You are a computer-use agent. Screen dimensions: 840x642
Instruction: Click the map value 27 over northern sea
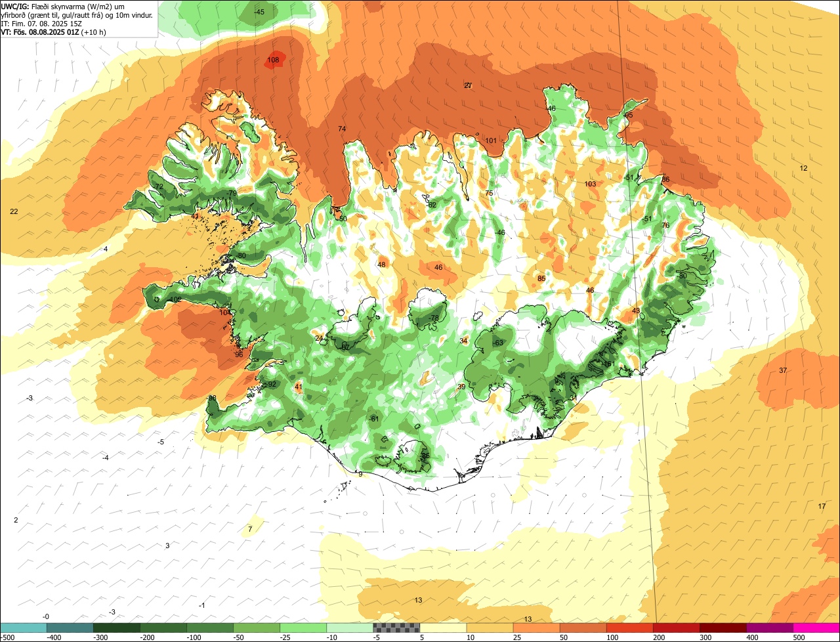pos(468,86)
